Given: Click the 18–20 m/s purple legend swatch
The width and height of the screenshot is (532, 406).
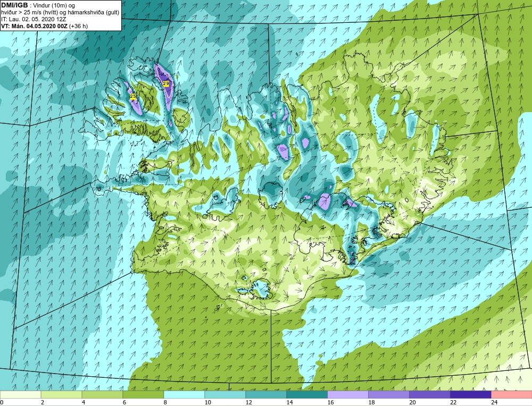Looking at the screenshot, I should 389,395.
